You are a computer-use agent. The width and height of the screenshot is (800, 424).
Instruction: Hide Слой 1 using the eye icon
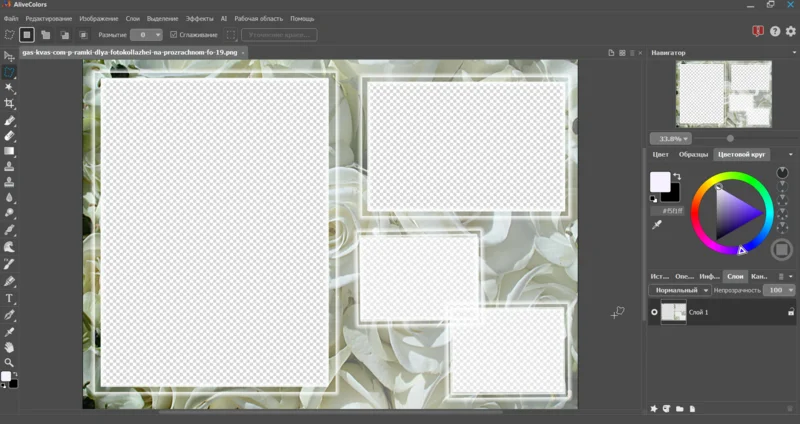click(x=655, y=313)
